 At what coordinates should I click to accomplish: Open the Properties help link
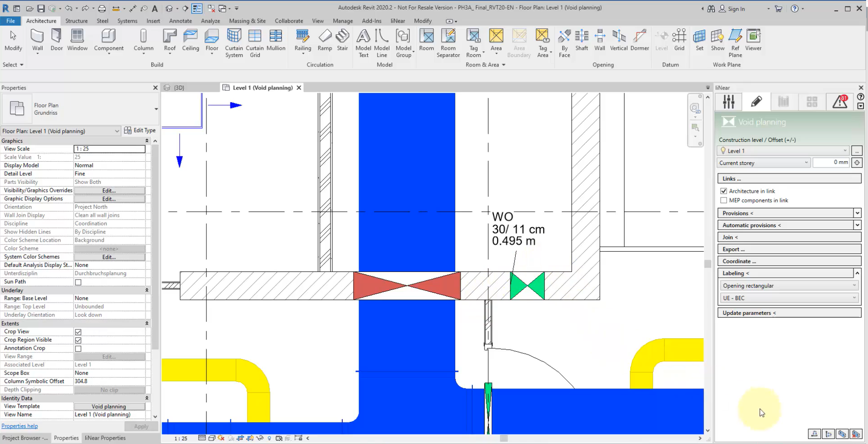click(19, 426)
